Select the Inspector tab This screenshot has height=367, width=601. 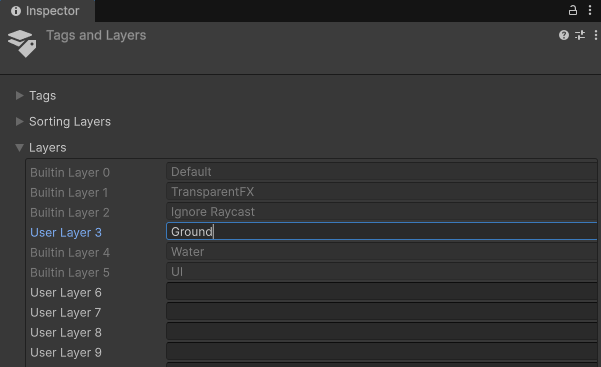47,11
